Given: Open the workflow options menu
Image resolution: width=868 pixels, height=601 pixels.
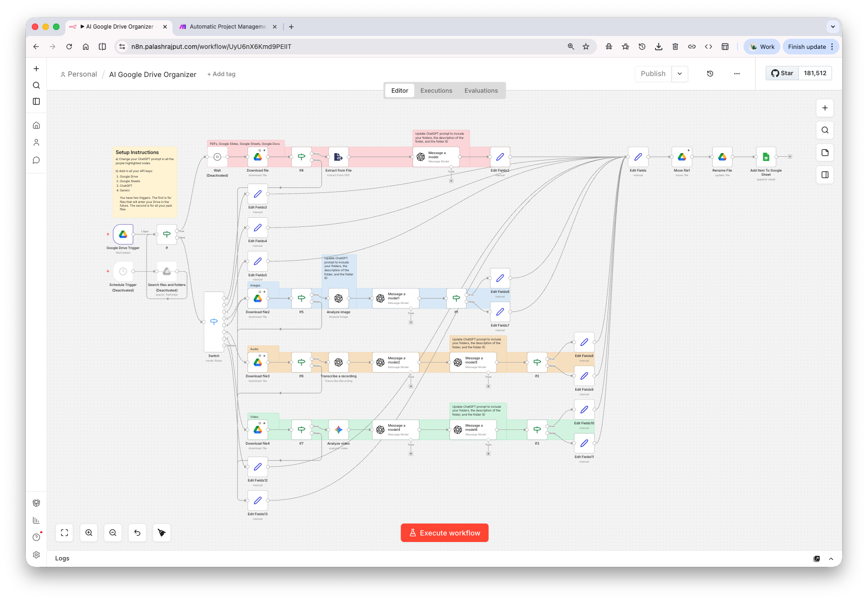Looking at the screenshot, I should pos(737,74).
